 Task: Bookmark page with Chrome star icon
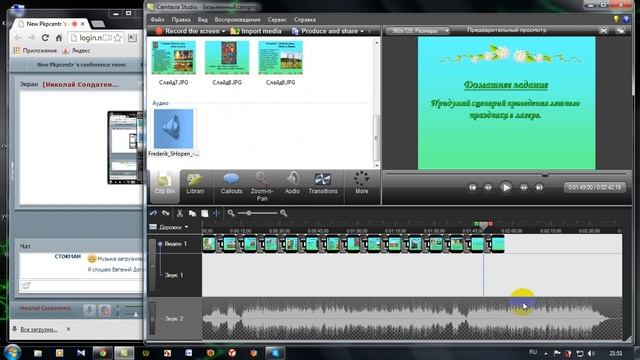(118, 38)
